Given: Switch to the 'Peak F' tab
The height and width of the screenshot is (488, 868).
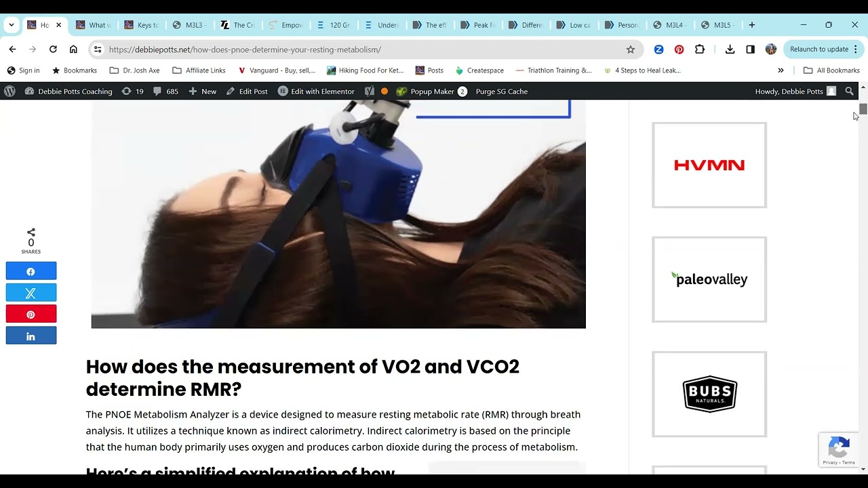Looking at the screenshot, I should point(478,25).
